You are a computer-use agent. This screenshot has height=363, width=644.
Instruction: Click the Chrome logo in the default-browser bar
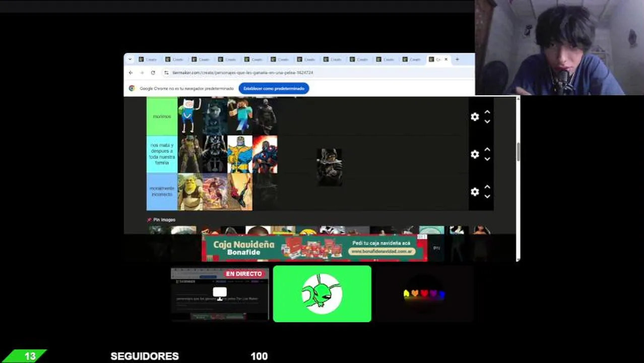click(132, 88)
